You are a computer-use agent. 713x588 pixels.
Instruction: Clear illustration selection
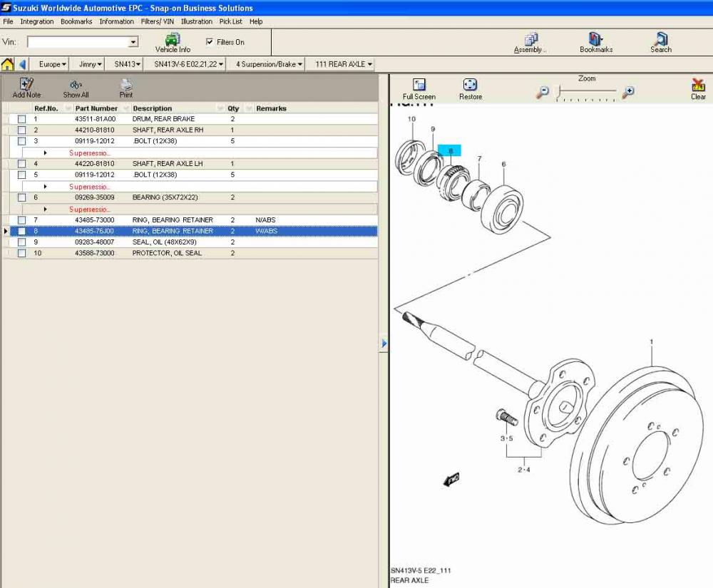coord(698,85)
